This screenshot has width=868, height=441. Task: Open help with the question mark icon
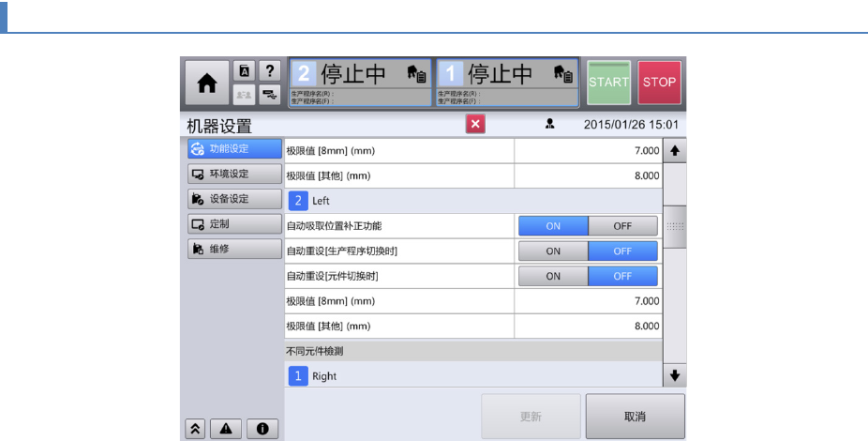(x=270, y=71)
